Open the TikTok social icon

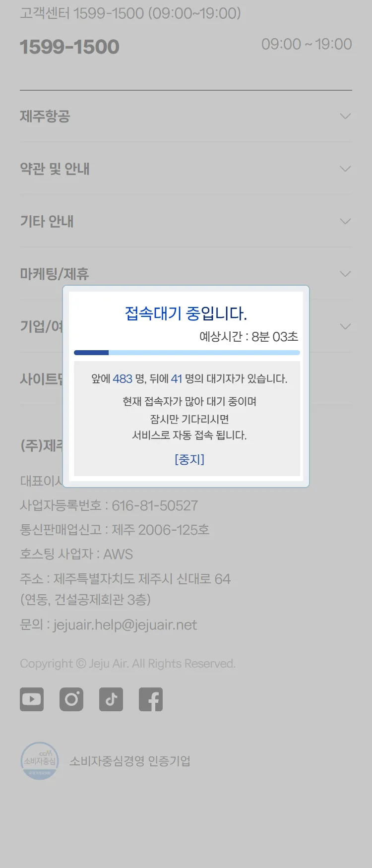pos(111,699)
